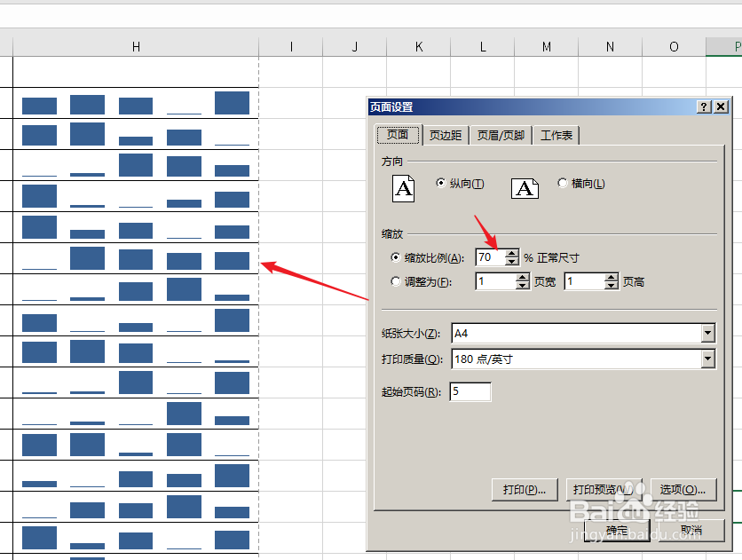Screen dimensions: 742x560
Task: Expand the 纸张大小 A4 dropdown
Action: (x=707, y=334)
